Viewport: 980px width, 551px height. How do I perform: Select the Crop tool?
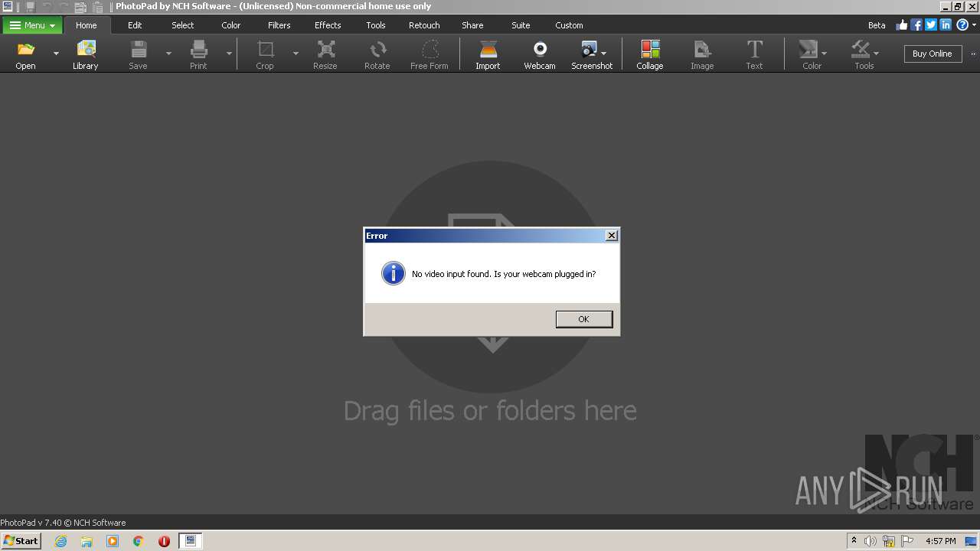[265, 54]
